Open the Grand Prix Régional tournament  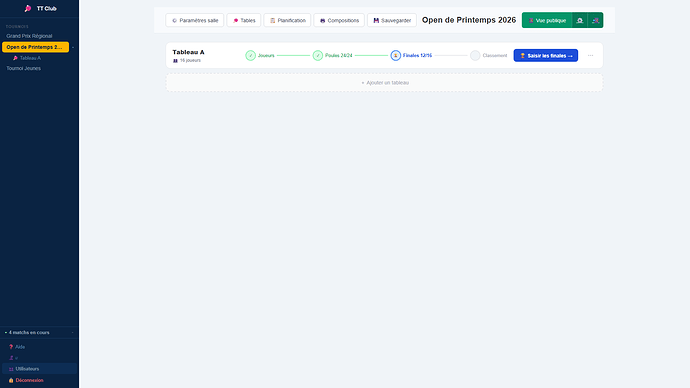coord(29,36)
